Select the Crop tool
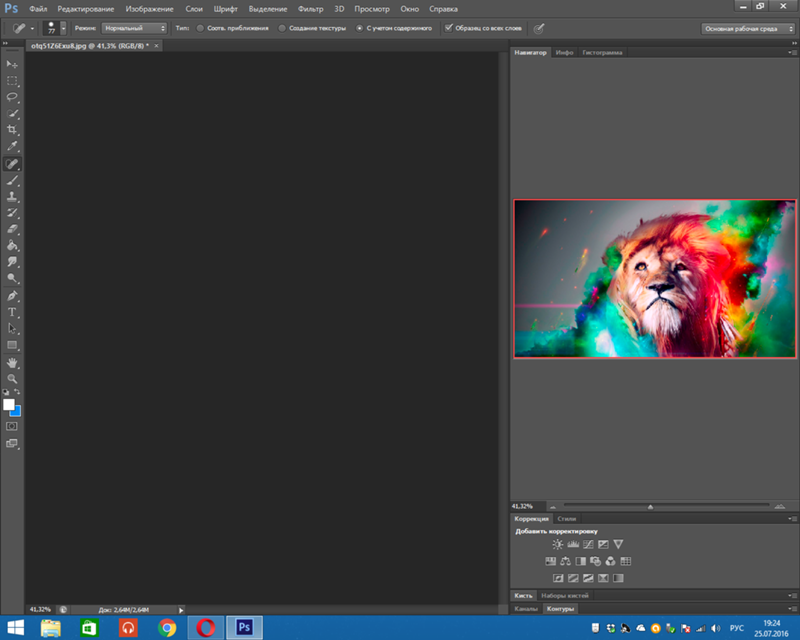The width and height of the screenshot is (800, 640). click(x=13, y=130)
